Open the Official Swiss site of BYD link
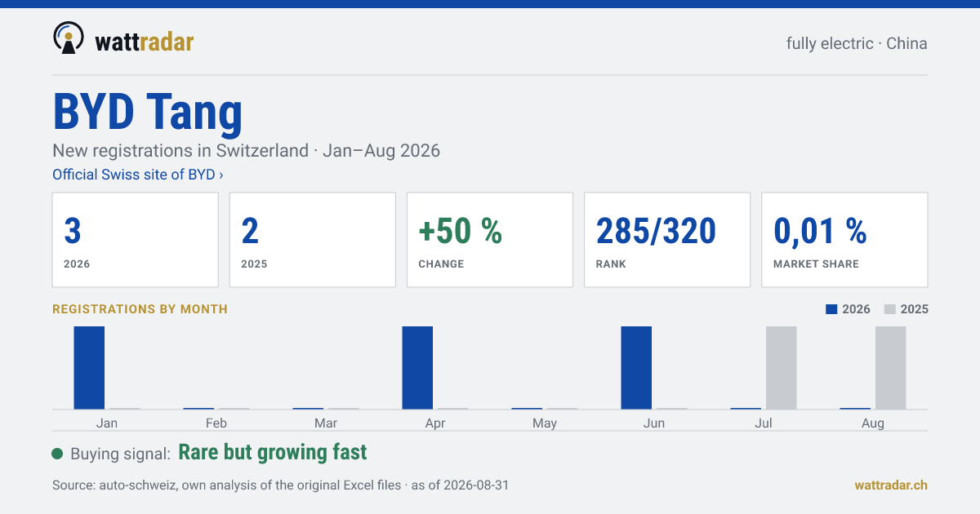This screenshot has height=514, width=980. tap(137, 175)
